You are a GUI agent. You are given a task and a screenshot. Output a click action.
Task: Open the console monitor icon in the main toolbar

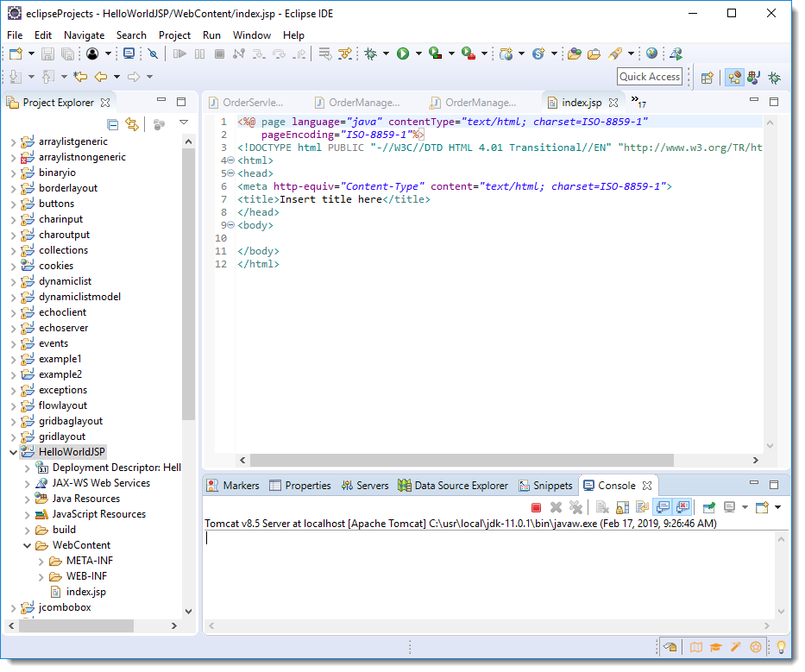click(129, 53)
